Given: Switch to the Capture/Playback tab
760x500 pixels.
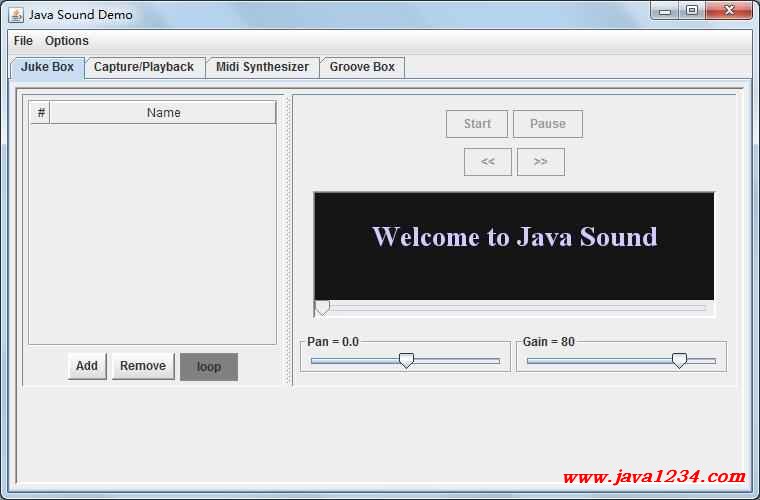Looking at the screenshot, I should (x=144, y=67).
